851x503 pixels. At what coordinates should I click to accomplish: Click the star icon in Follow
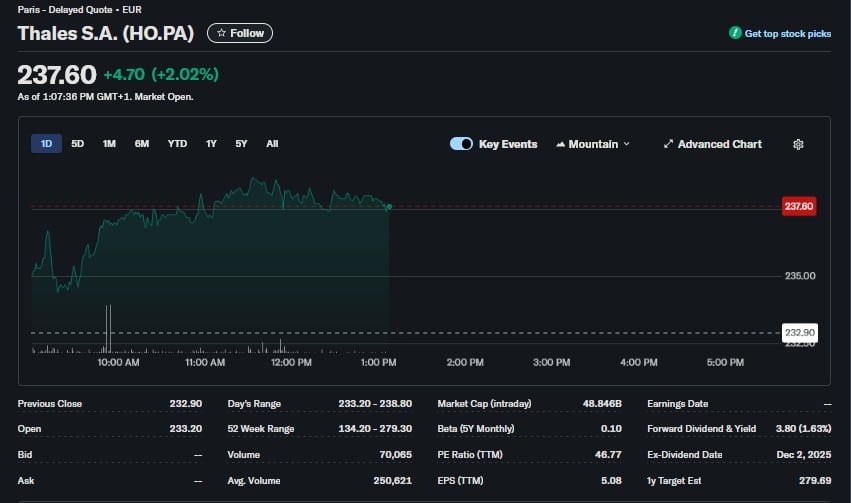point(221,33)
